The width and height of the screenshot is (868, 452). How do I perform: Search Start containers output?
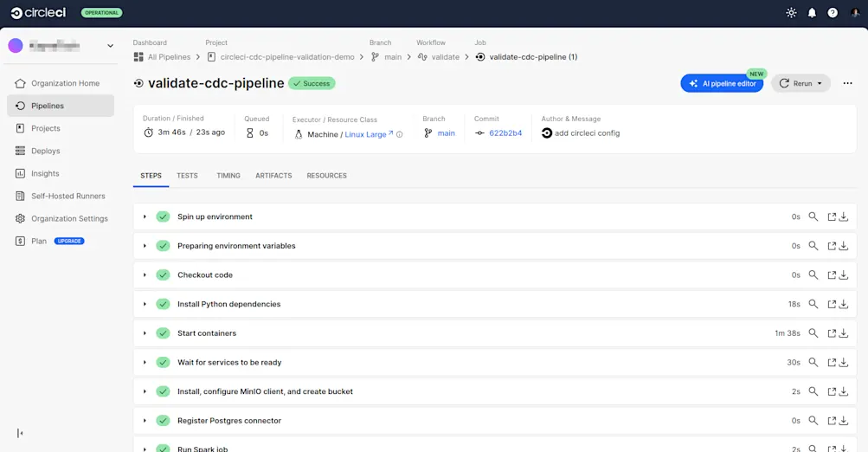click(813, 333)
